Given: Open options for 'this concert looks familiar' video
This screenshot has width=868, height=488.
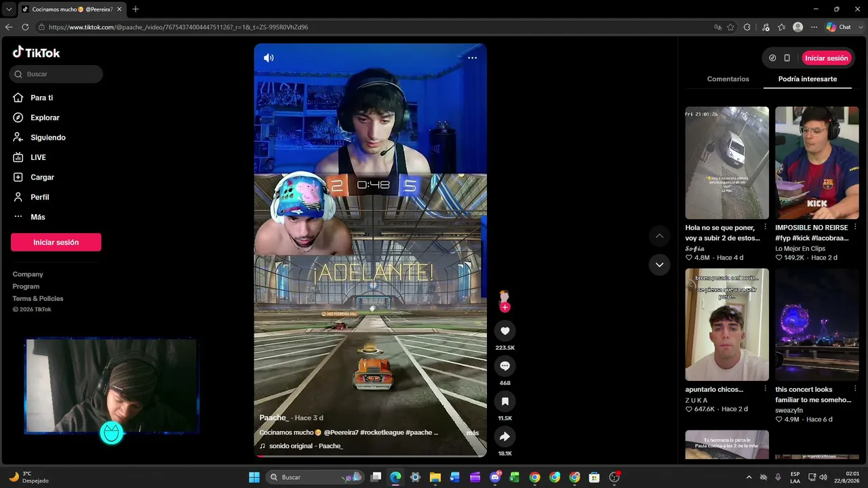Looking at the screenshot, I should 855,389.
